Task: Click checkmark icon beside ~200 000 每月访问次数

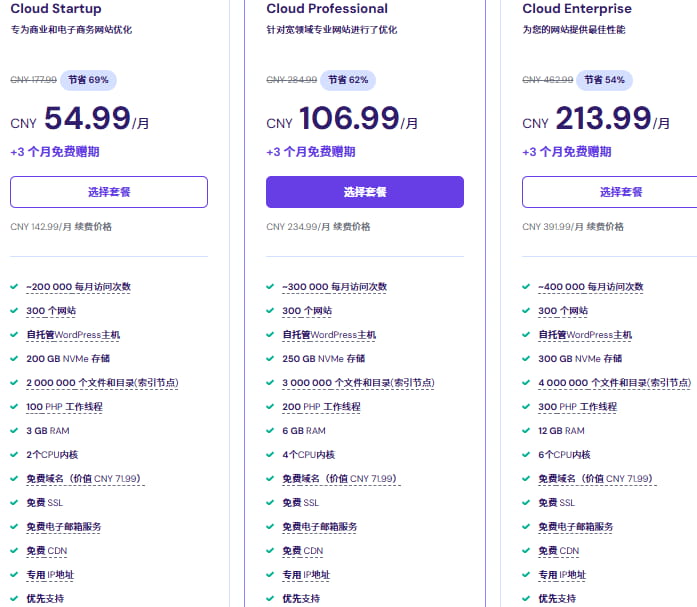Action: tap(14, 287)
